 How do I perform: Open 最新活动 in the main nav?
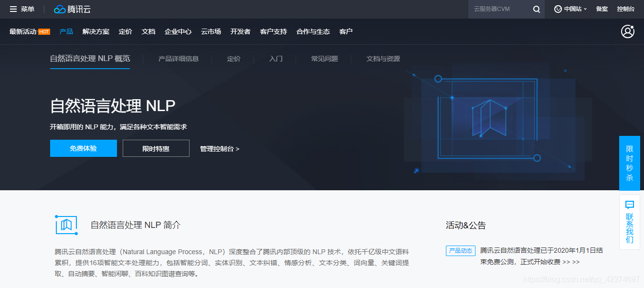click(x=23, y=31)
